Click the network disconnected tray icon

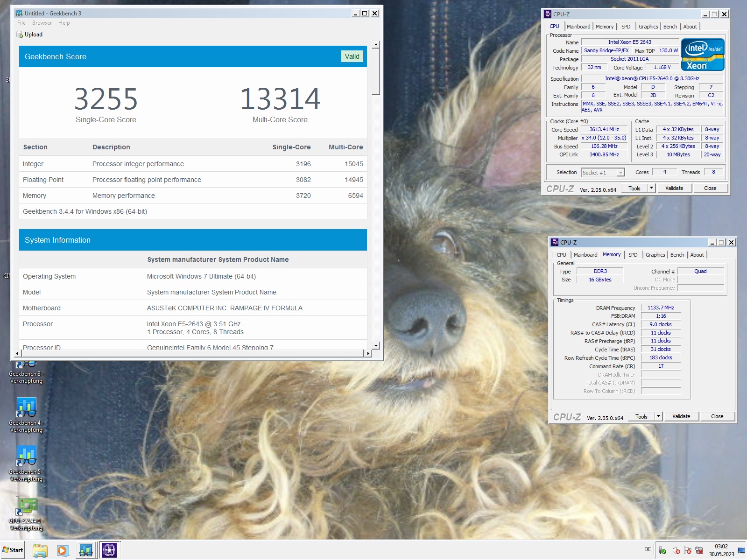pos(699,550)
